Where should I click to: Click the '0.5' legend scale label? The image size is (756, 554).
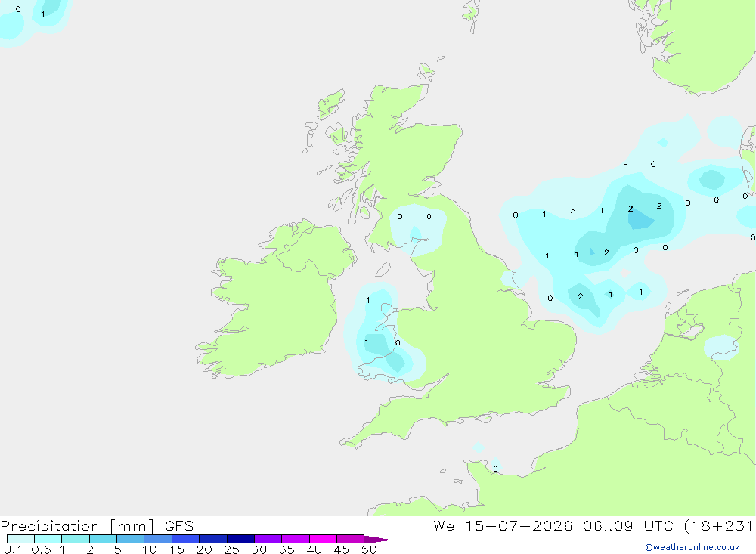[41, 549]
